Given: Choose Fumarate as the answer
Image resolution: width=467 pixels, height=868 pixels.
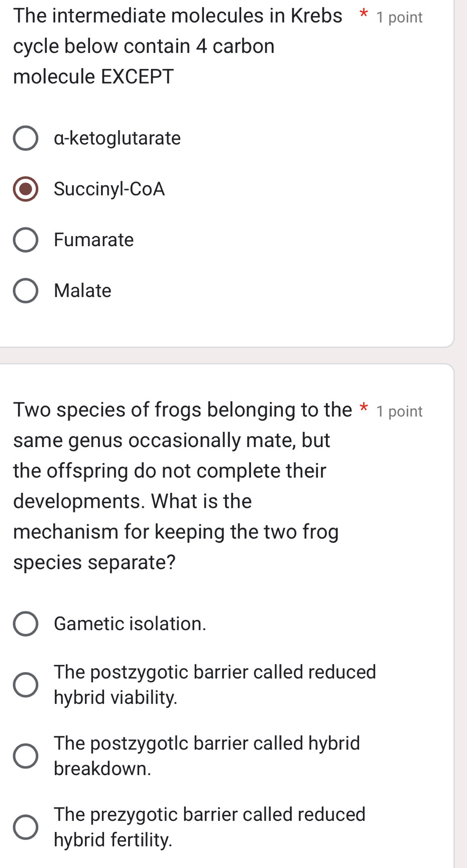Looking at the screenshot, I should pyautogui.click(x=26, y=240).
